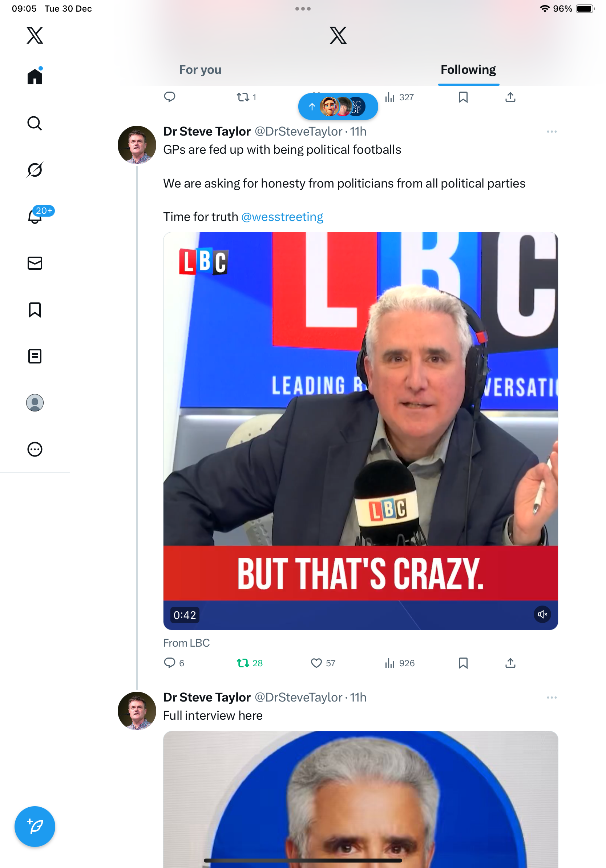
Task: Open the profile avatar icon in sidebar
Action: tap(35, 403)
